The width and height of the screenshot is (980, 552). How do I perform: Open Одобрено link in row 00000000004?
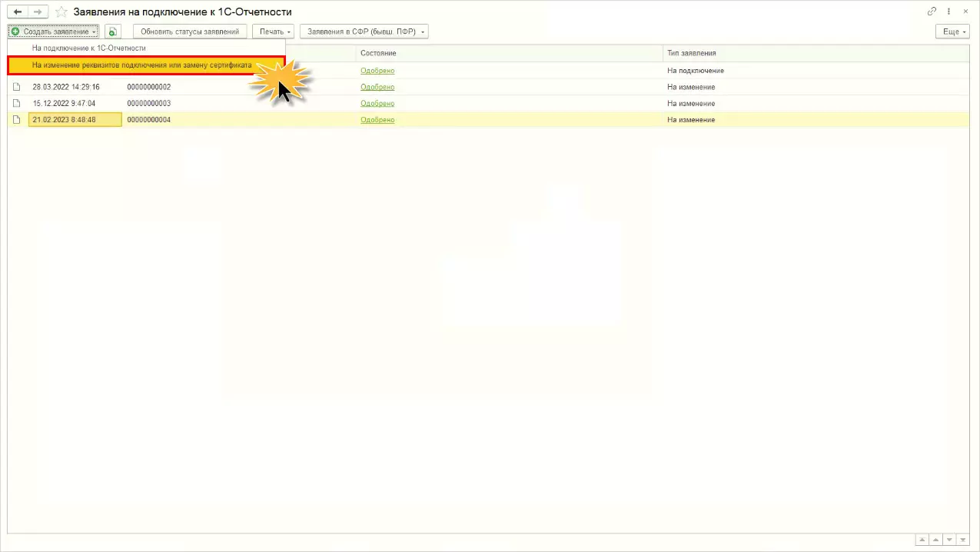377,120
